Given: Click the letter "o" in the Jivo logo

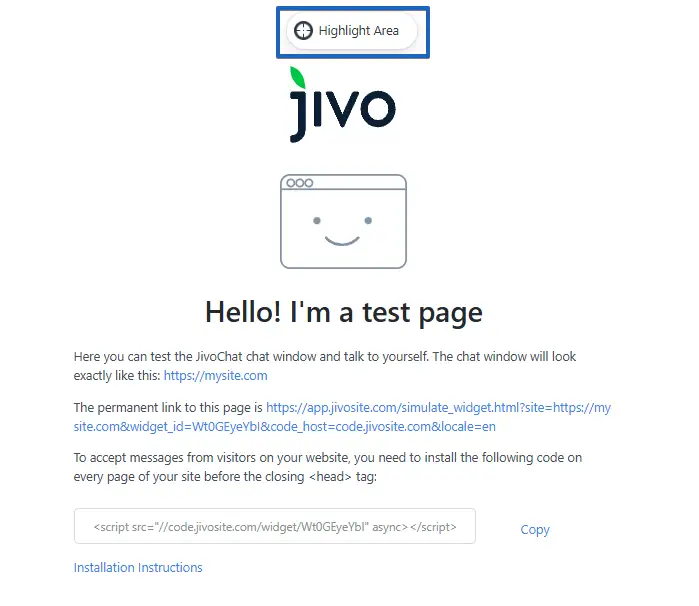Looking at the screenshot, I should (378, 108).
